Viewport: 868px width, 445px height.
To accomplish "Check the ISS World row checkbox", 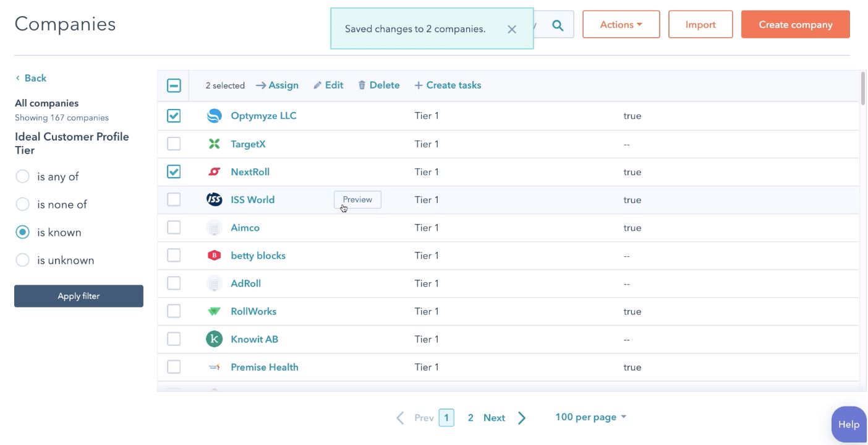I will tap(174, 199).
